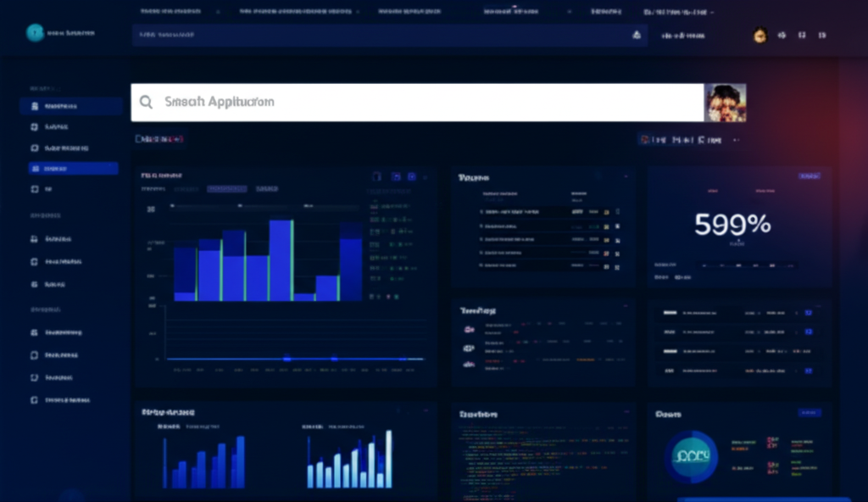Click the teal circular logo in top-left
The width and height of the screenshot is (868, 502).
[35, 33]
